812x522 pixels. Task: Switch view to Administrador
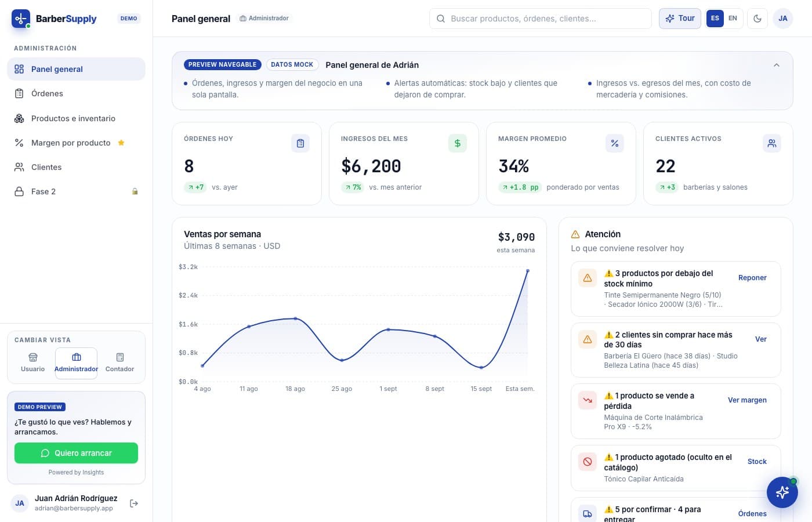76,363
